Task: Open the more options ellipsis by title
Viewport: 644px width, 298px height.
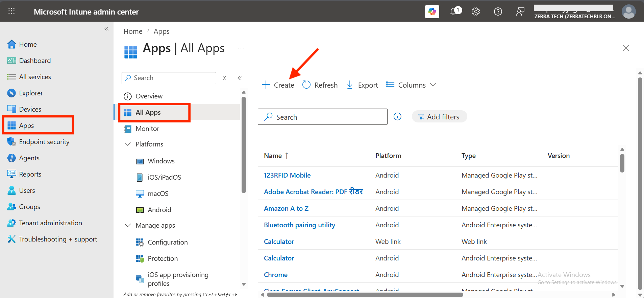Action: (241, 48)
